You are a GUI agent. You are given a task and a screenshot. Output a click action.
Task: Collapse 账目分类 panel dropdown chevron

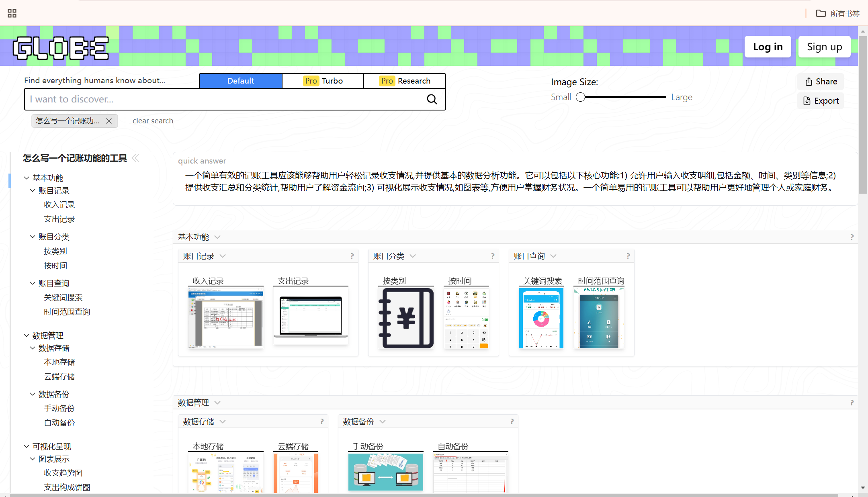pos(413,256)
